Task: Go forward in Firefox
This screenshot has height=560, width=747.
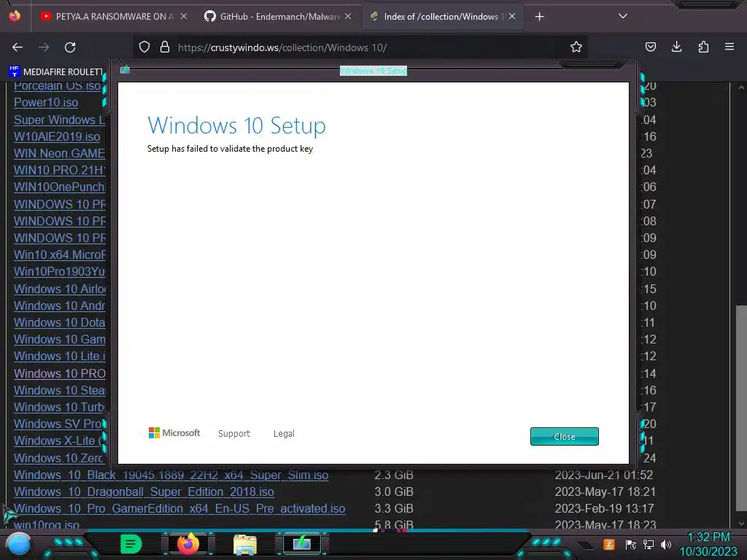Action: 44,47
